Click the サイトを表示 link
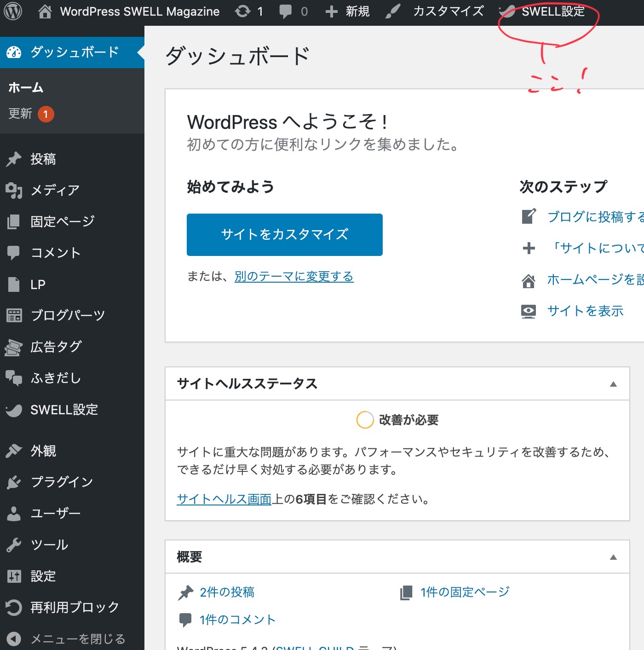 coord(585,311)
